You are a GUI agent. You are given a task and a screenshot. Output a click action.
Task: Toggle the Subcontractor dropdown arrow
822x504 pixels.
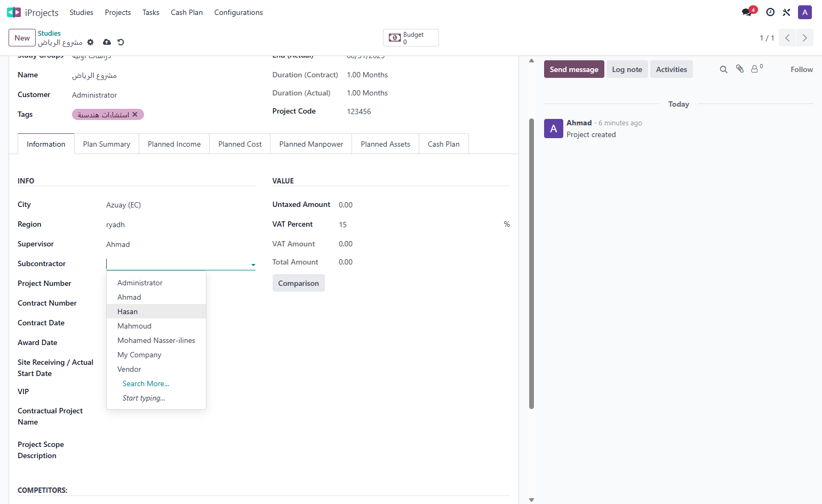click(x=253, y=265)
